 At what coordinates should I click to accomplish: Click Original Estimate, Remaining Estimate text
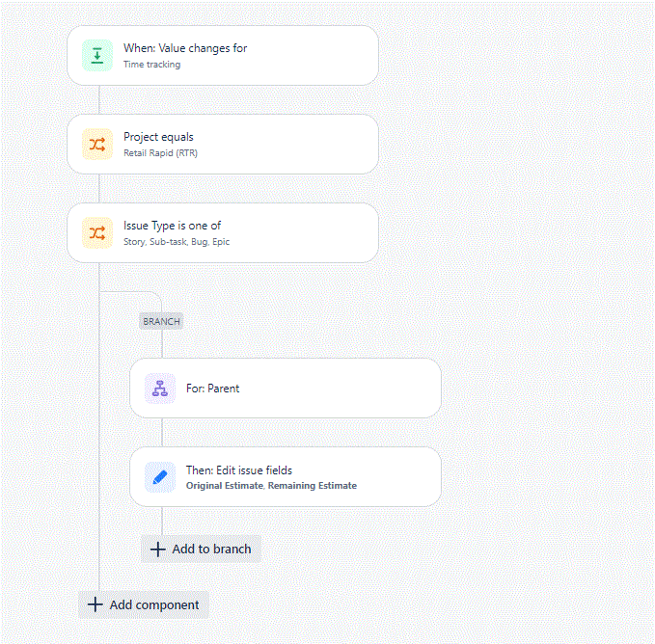(x=271, y=485)
